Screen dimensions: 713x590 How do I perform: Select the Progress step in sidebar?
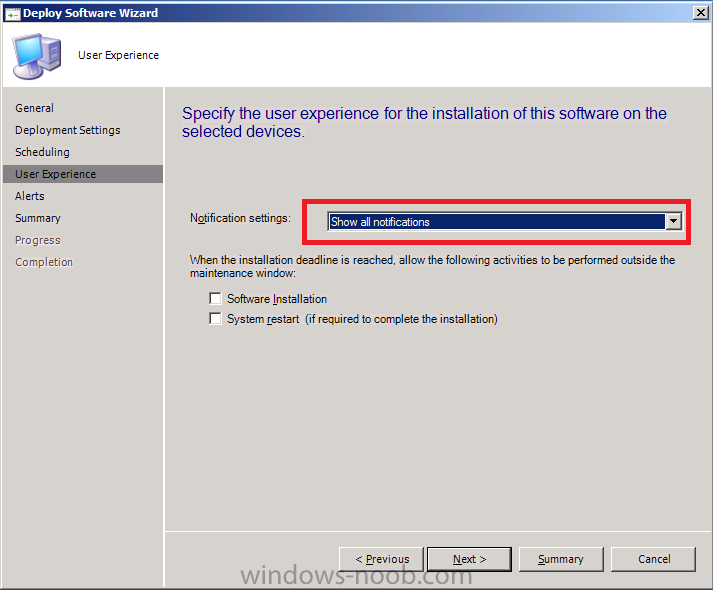coord(38,240)
